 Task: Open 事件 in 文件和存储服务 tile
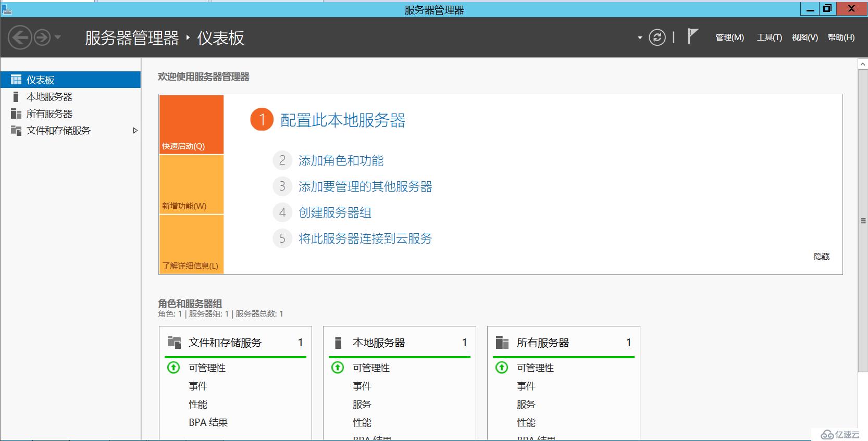point(198,386)
